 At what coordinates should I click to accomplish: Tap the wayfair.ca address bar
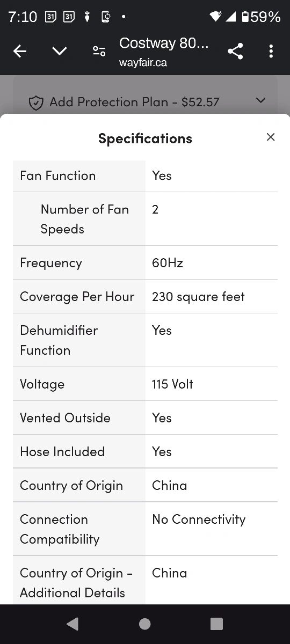click(x=143, y=63)
